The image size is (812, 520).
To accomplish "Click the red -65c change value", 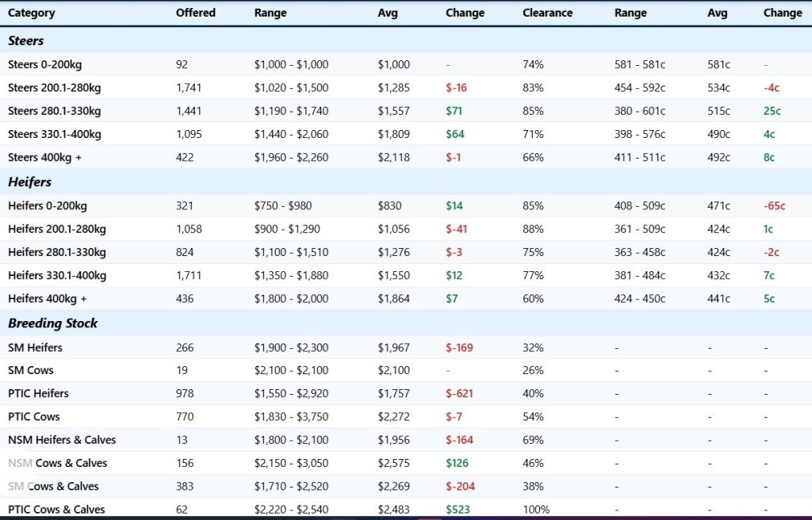I will (x=774, y=206).
